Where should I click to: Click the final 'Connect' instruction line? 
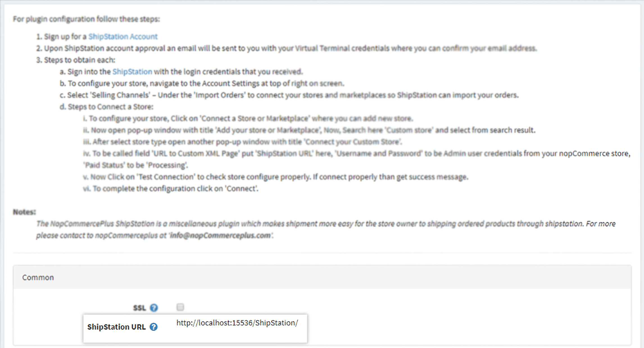tap(171, 189)
